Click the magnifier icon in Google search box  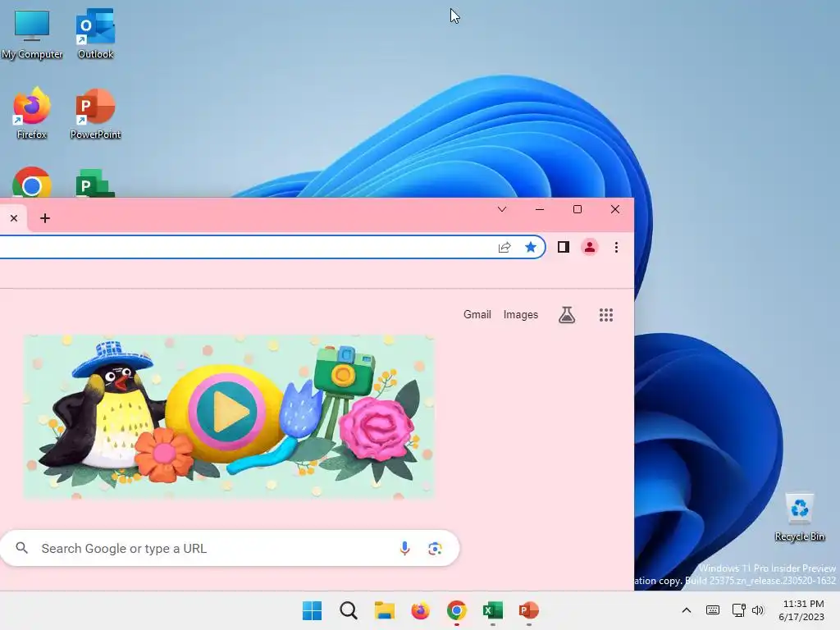[22, 548]
